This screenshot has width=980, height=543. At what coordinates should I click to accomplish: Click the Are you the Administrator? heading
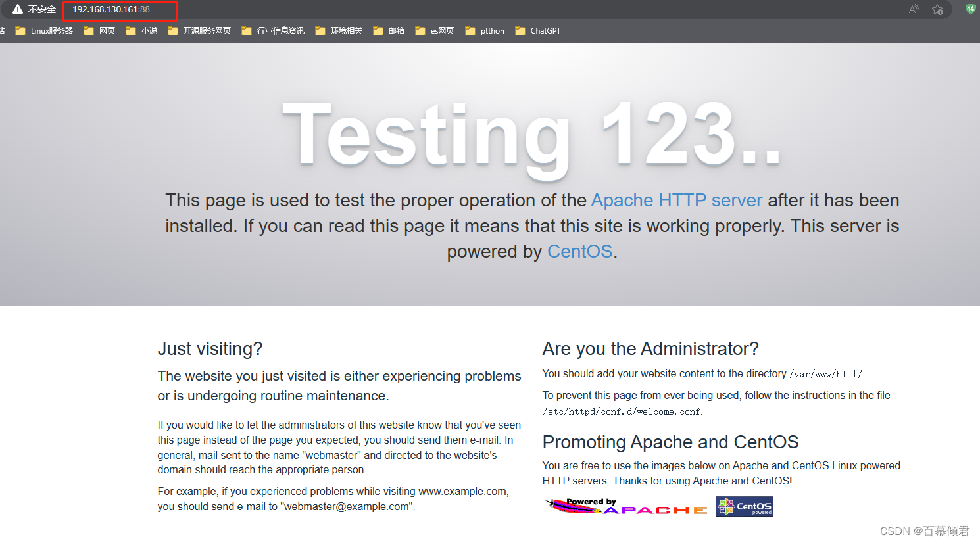pyautogui.click(x=650, y=349)
